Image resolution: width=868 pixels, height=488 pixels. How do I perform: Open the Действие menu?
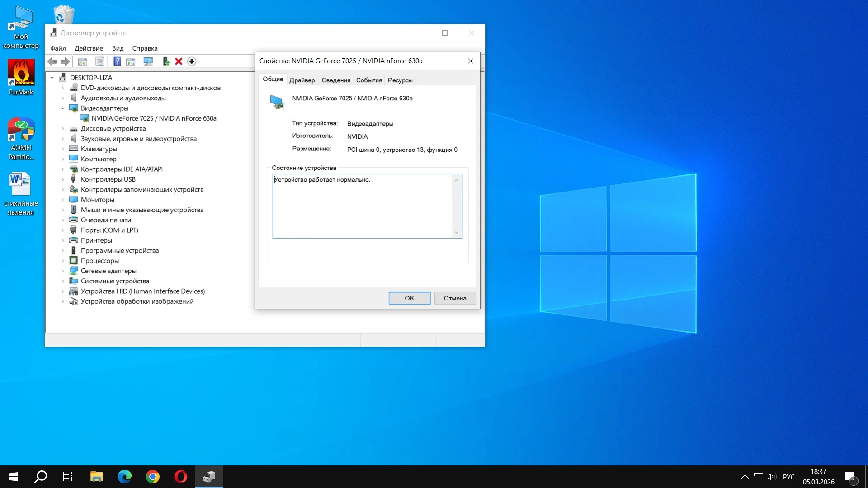[89, 48]
